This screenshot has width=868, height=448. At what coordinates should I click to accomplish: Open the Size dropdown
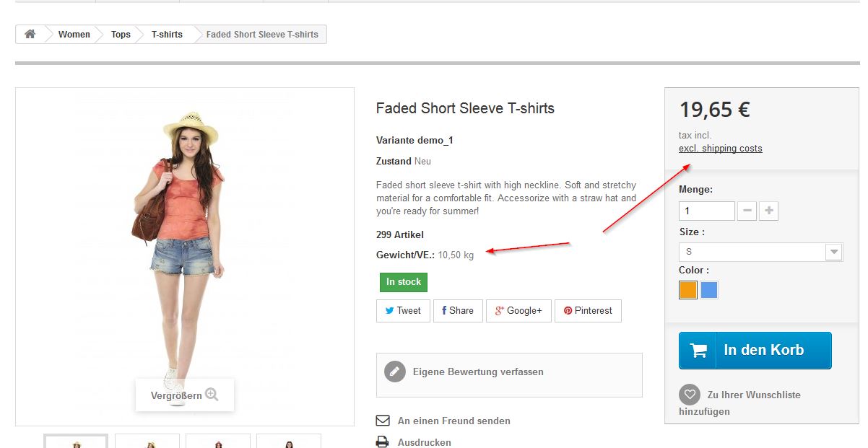tap(760, 252)
